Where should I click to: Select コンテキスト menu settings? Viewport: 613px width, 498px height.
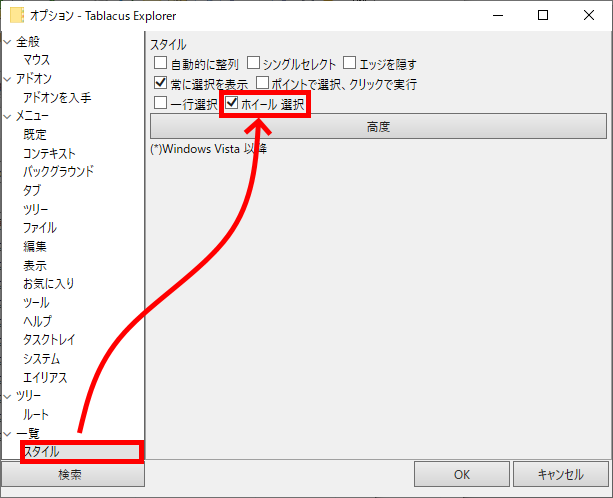pyautogui.click(x=49, y=153)
